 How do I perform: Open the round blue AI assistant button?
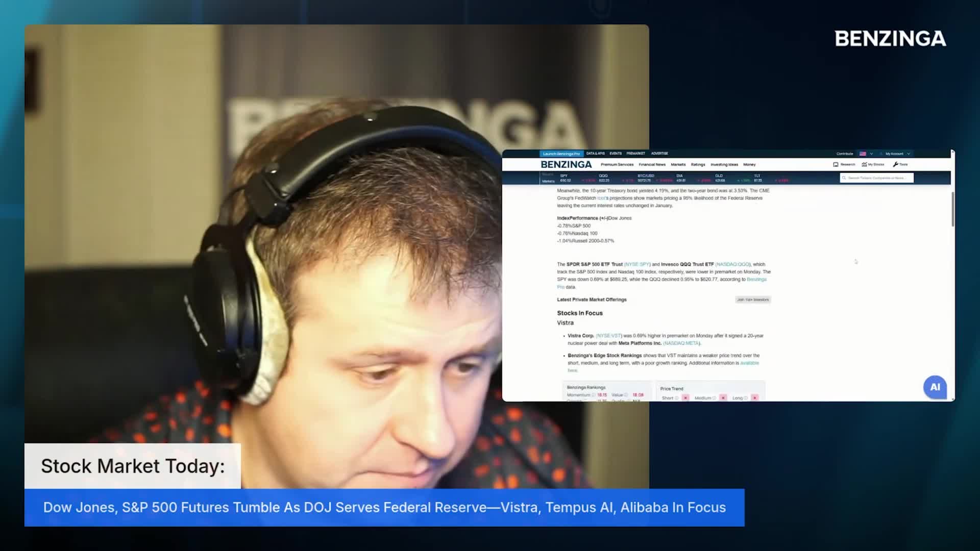coord(935,387)
